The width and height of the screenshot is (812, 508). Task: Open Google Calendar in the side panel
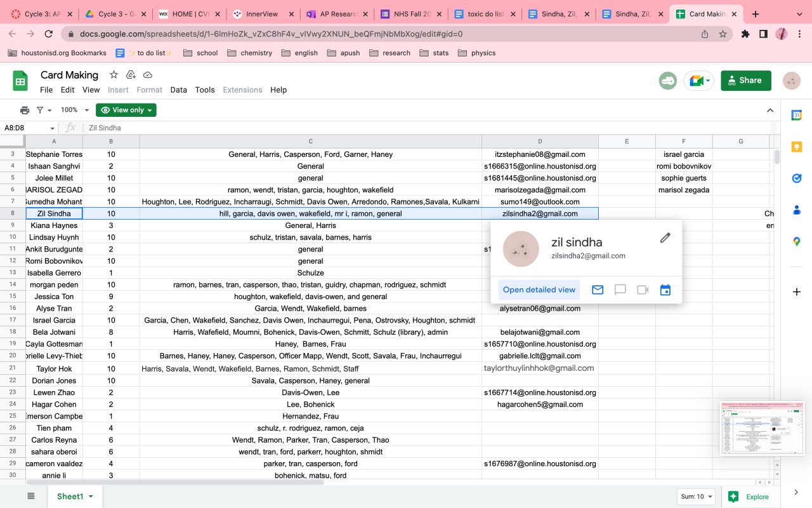point(796,115)
